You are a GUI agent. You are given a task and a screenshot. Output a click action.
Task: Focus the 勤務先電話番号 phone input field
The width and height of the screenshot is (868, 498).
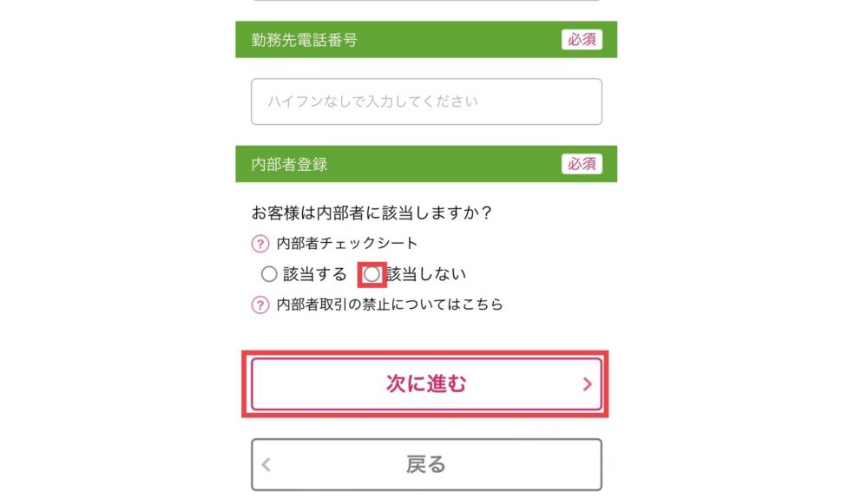(426, 102)
